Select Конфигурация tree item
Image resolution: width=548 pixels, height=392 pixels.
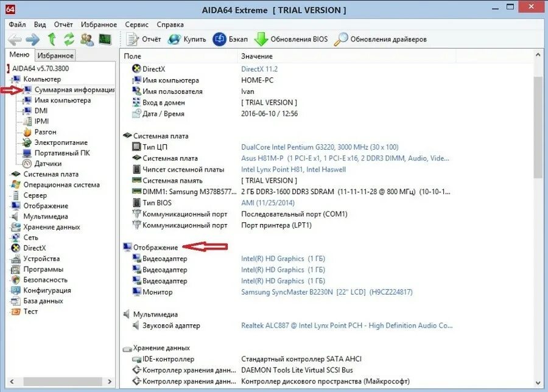tap(47, 290)
